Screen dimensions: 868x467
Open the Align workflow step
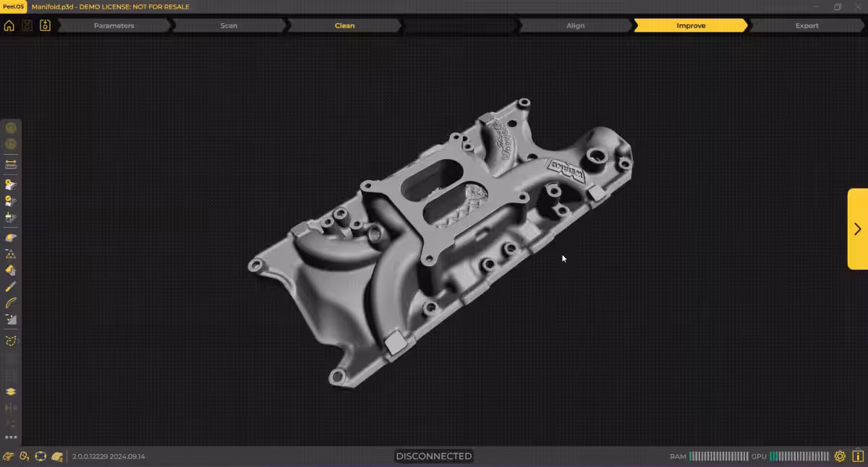click(575, 26)
